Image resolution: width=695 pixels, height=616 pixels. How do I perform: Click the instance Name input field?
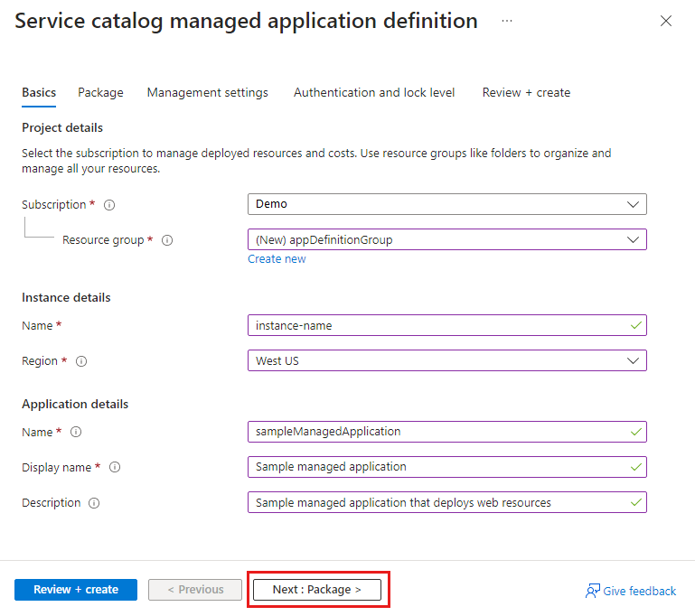click(437, 325)
